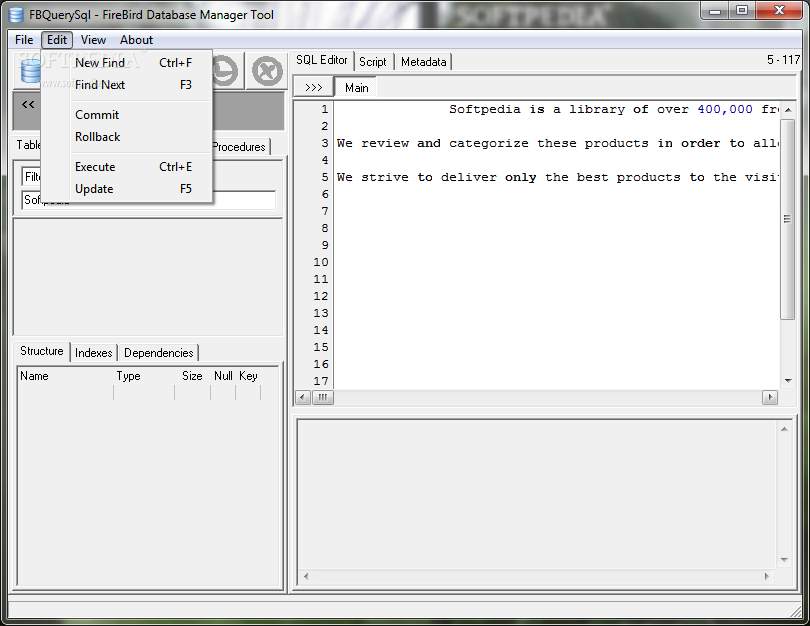Click the << collapse panel button
810x626 pixels.
coord(28,105)
